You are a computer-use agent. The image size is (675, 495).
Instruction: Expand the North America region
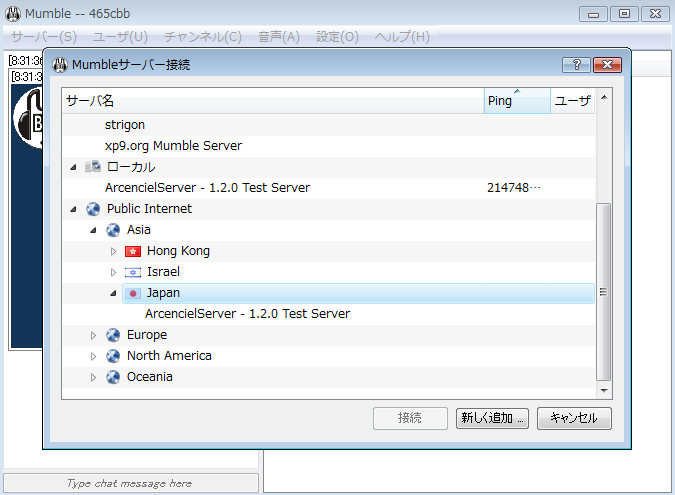click(93, 356)
